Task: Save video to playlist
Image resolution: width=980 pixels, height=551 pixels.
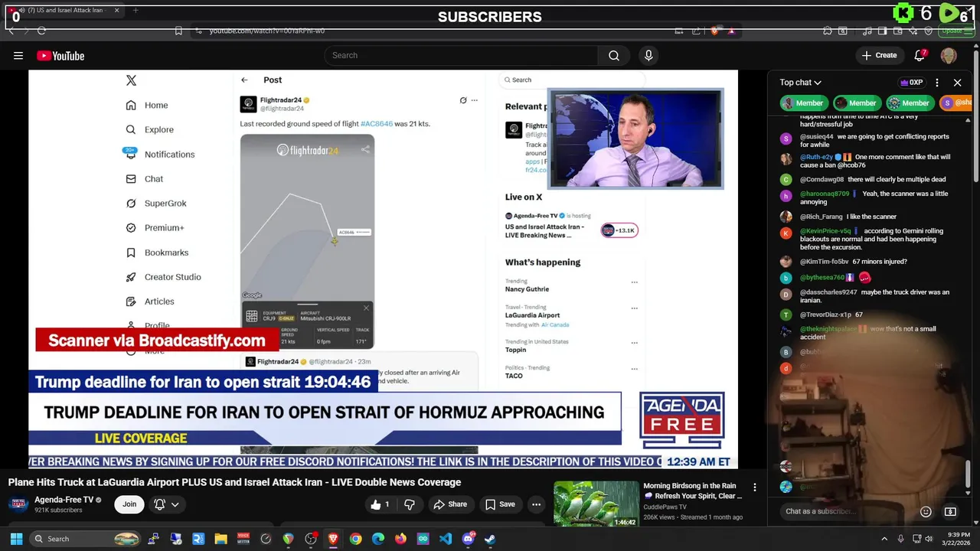Action: 500,504
